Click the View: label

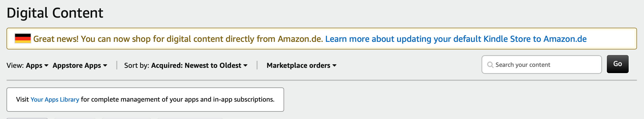pyautogui.click(x=15, y=66)
